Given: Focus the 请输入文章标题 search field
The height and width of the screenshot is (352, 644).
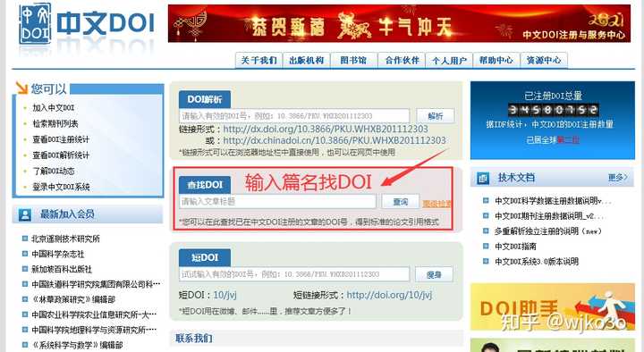Looking at the screenshot, I should tap(277, 201).
